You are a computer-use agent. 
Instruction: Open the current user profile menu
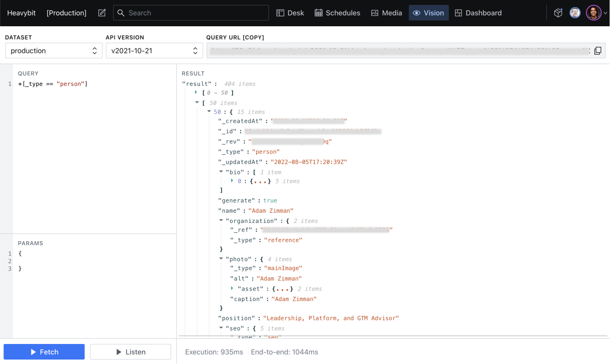point(597,13)
